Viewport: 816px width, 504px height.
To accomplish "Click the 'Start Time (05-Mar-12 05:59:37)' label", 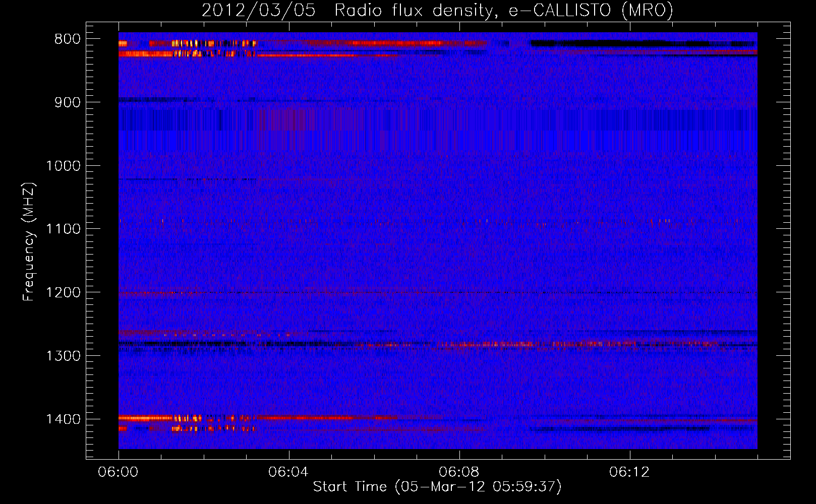I will (x=437, y=487).
